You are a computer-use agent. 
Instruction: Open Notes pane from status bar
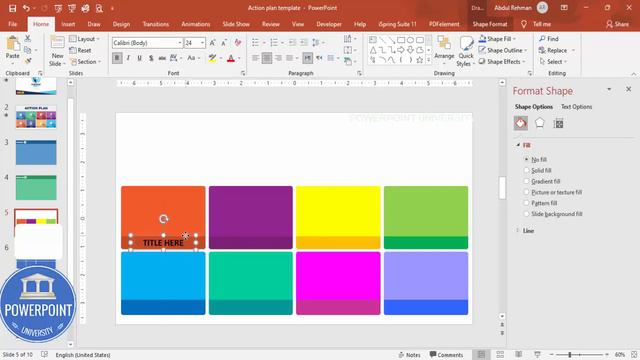click(x=409, y=355)
